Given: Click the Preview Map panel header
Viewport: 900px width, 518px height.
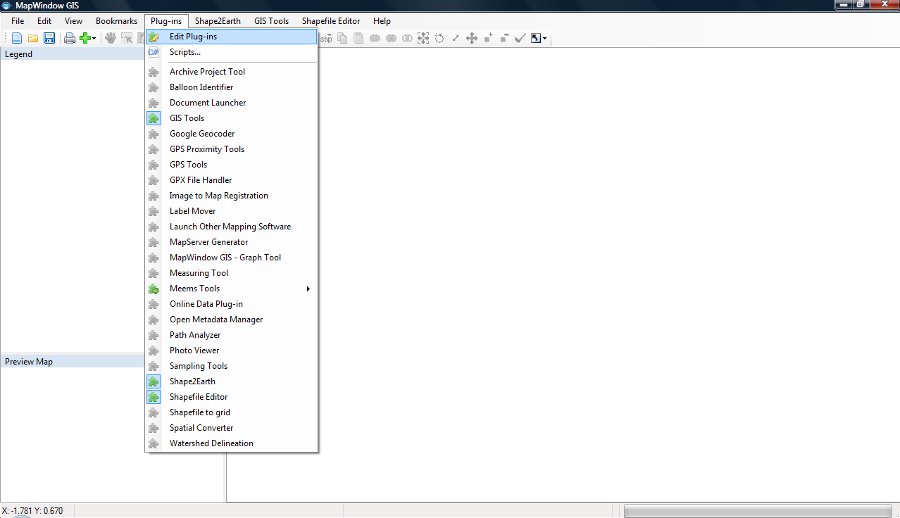Looking at the screenshot, I should (x=72, y=362).
